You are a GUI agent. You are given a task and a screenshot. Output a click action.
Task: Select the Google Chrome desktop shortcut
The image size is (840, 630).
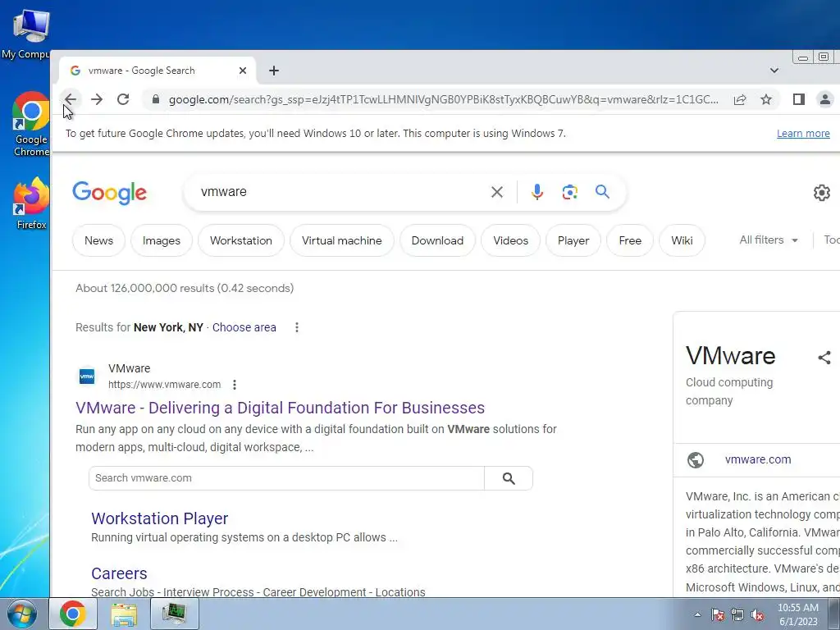coord(30,125)
